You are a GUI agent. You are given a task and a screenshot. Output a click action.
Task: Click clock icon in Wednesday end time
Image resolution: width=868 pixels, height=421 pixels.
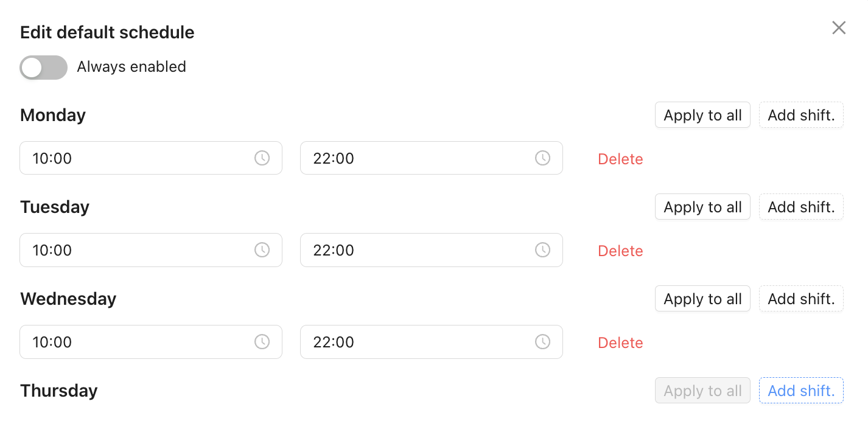pos(542,342)
